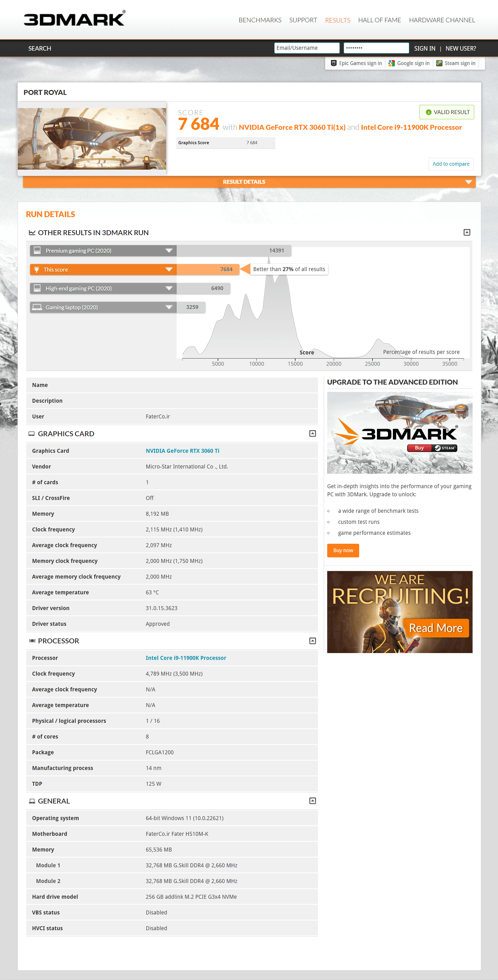498x980 pixels.
Task: Click the laptop icon on Gaming laptop row
Action: tap(37, 307)
